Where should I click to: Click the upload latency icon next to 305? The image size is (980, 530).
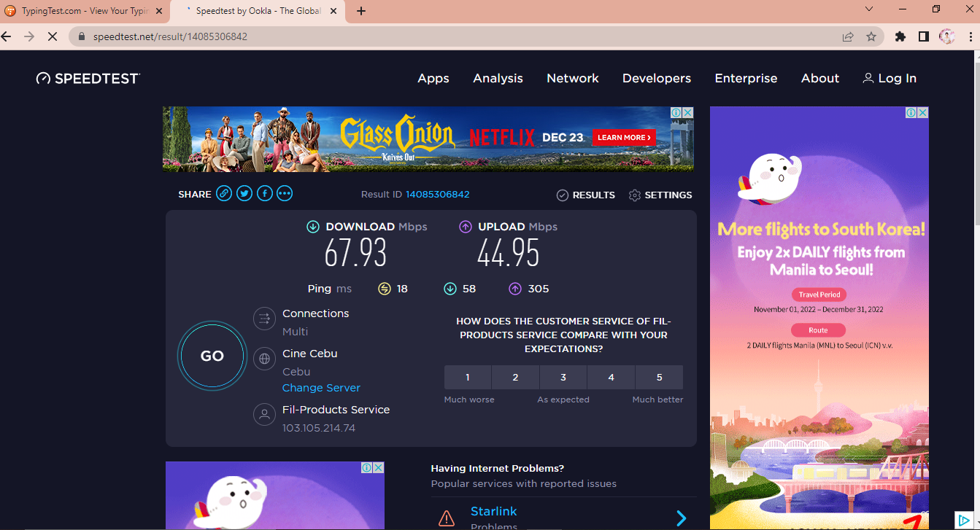[515, 289]
